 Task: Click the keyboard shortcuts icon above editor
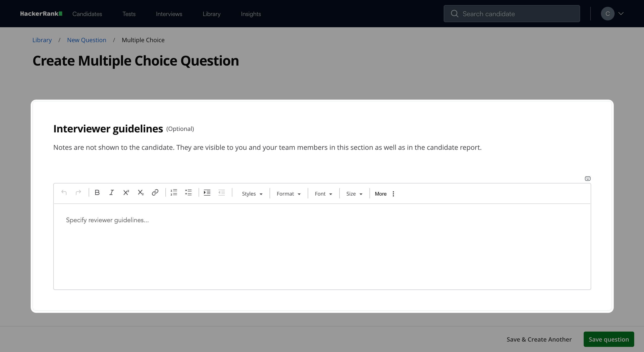click(x=588, y=179)
